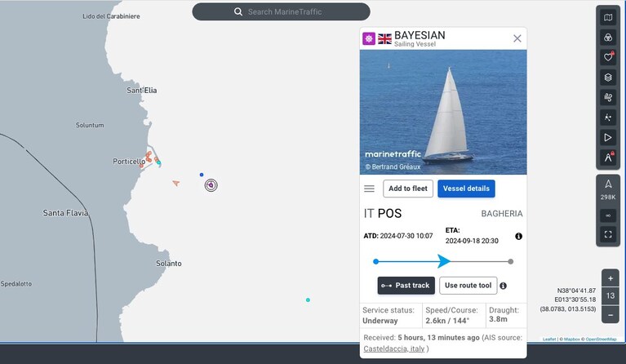626x364 pixels.
Task: Click the Sant'Elia map label
Action: pyautogui.click(x=142, y=91)
